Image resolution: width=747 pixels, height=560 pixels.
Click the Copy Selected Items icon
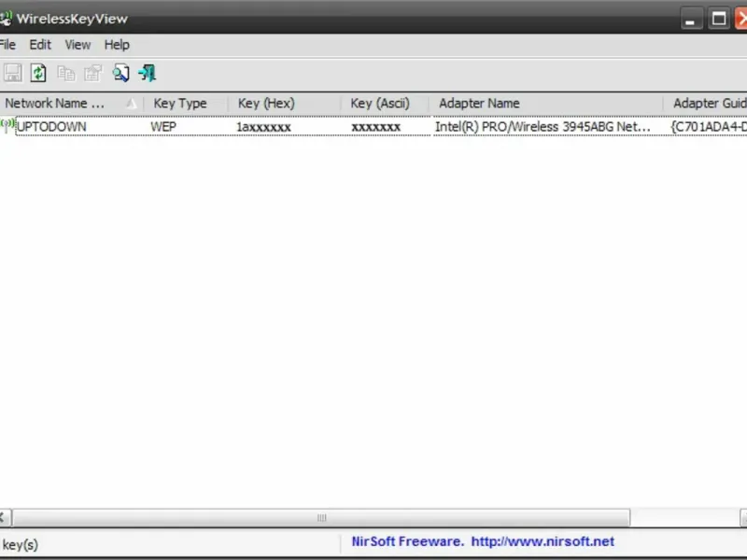65,74
